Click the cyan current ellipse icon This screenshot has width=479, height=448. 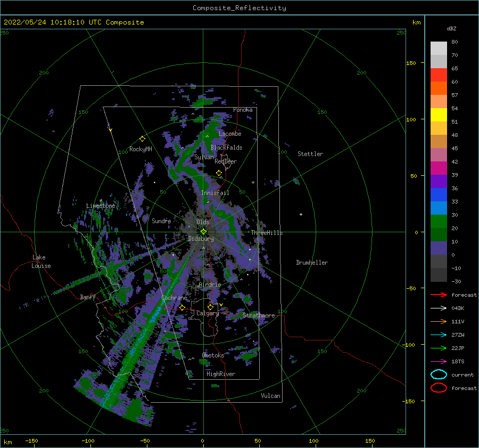[439, 374]
